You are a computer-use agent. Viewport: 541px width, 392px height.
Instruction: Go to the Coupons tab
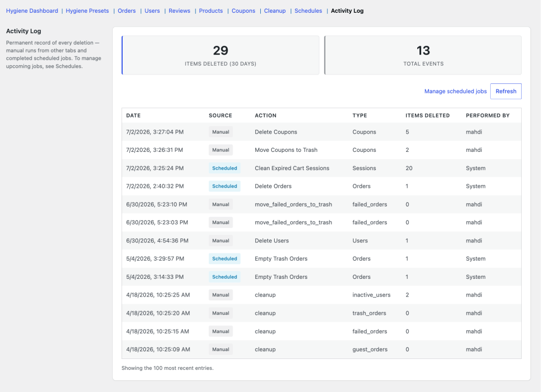pos(243,10)
